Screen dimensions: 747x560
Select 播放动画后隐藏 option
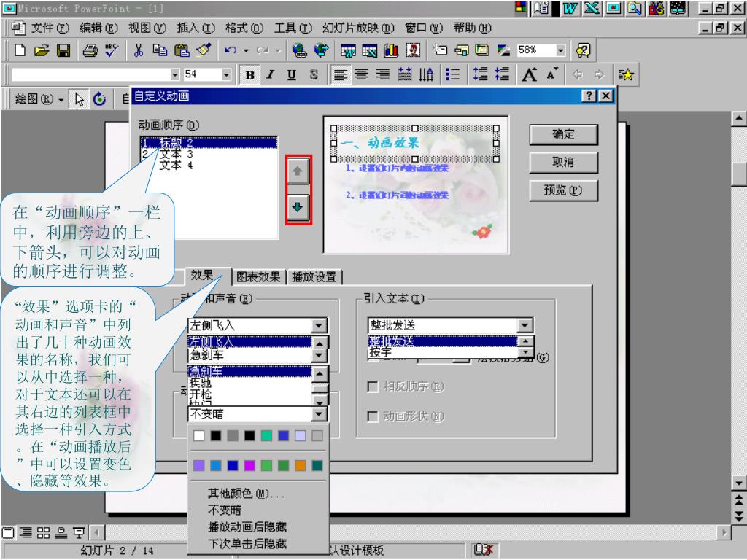[x=247, y=526]
